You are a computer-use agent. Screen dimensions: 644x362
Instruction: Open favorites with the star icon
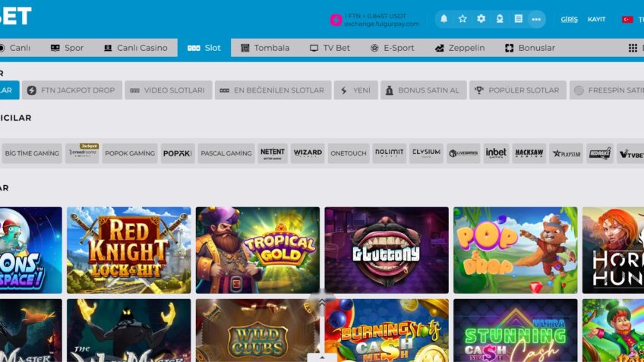(462, 19)
